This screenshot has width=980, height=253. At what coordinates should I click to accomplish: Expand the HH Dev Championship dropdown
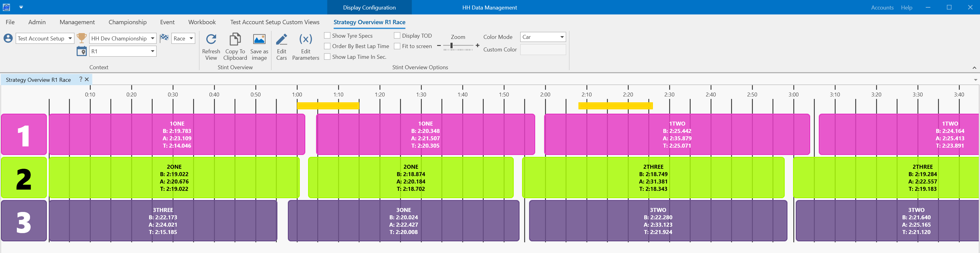152,38
